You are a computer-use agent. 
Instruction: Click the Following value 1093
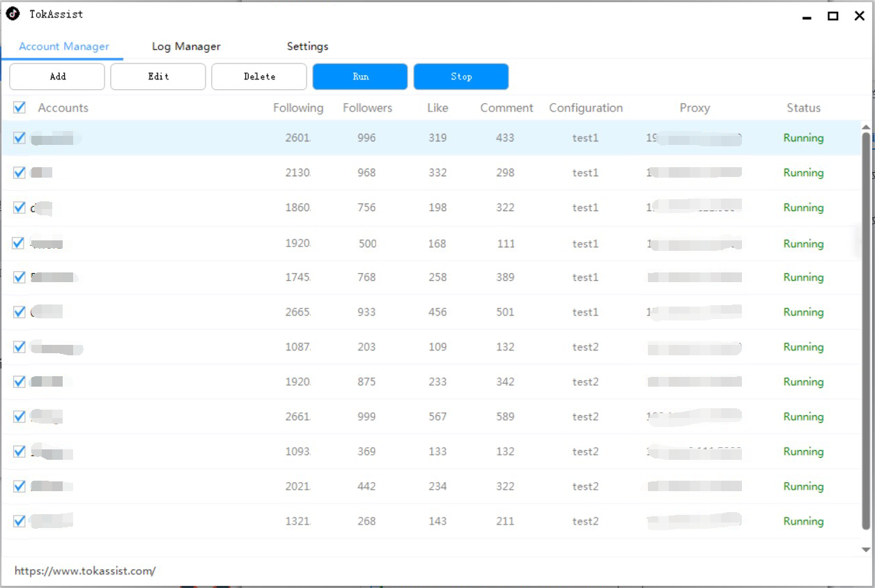click(297, 451)
